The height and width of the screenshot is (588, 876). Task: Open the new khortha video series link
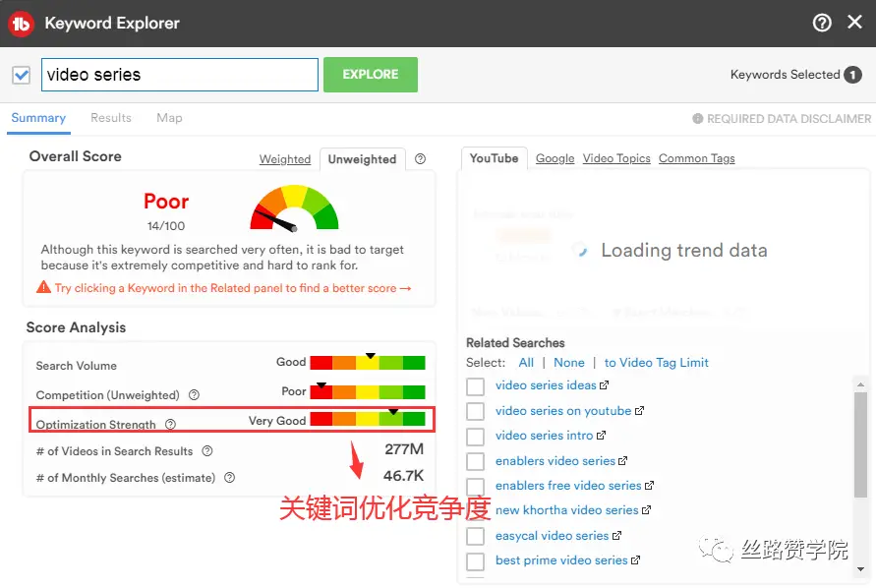click(566, 510)
